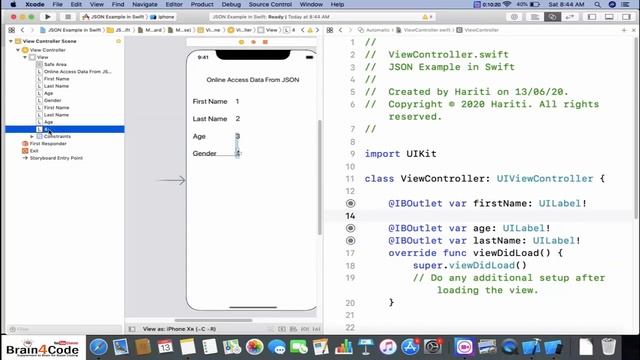Collapse the View node in the outline
Viewport: 640px width, 360px height.
pyautogui.click(x=25, y=57)
